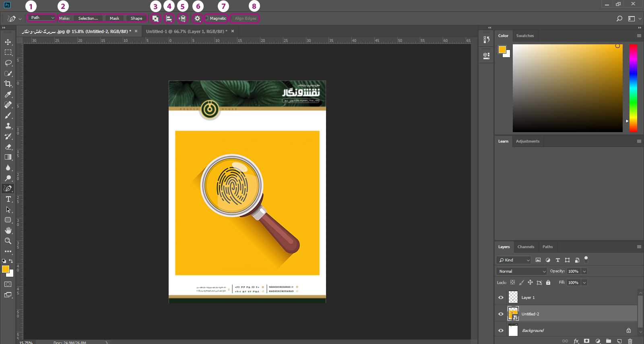Toggle layer filter on/off switch

[586, 259]
